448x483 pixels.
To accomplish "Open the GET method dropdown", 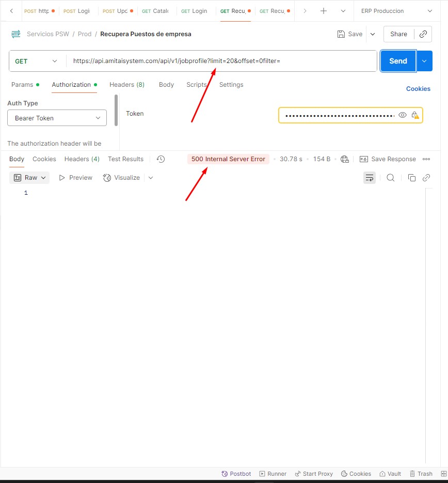I will (x=37, y=61).
